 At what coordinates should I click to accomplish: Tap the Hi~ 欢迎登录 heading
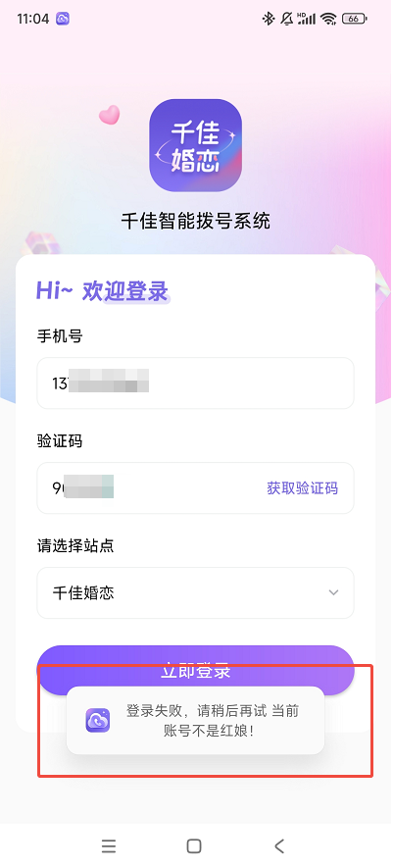coord(102,291)
